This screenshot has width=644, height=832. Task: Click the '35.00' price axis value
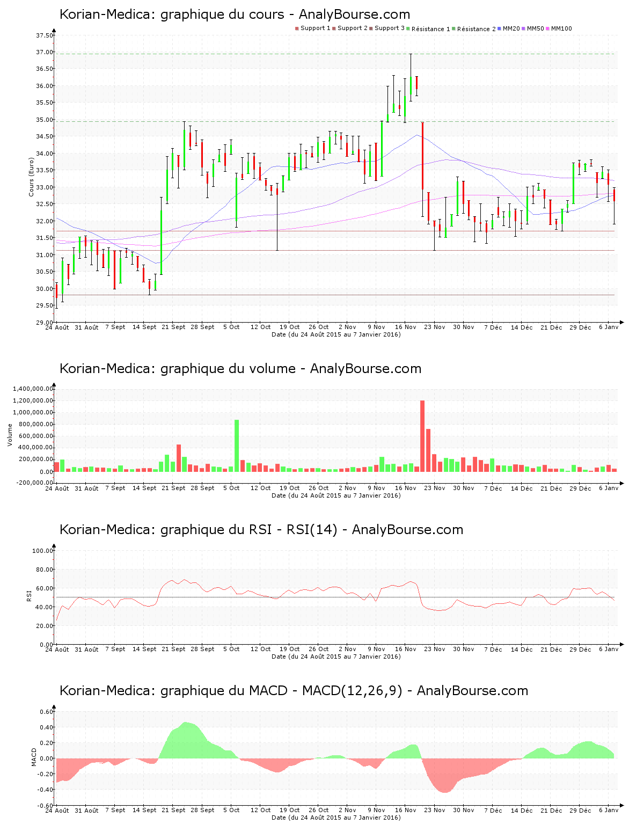(x=45, y=120)
